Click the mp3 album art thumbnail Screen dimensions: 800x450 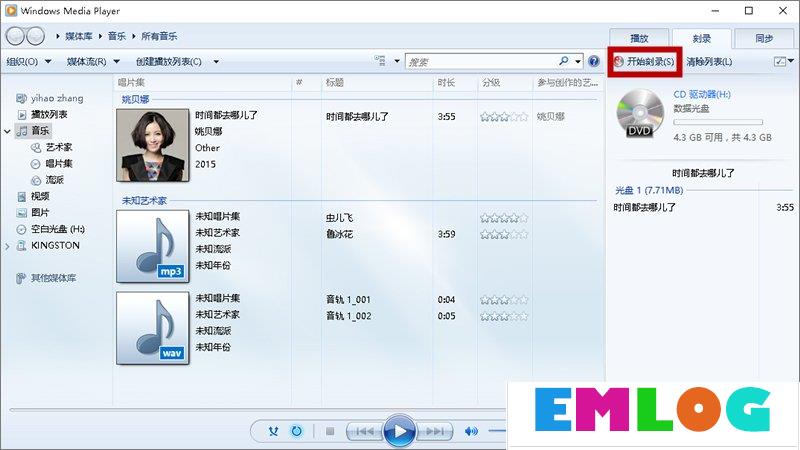click(153, 246)
